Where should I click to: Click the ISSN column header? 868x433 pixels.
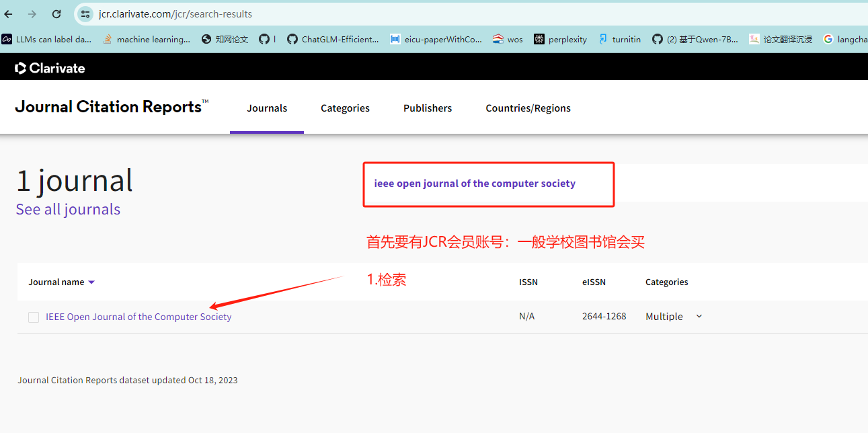tap(528, 282)
